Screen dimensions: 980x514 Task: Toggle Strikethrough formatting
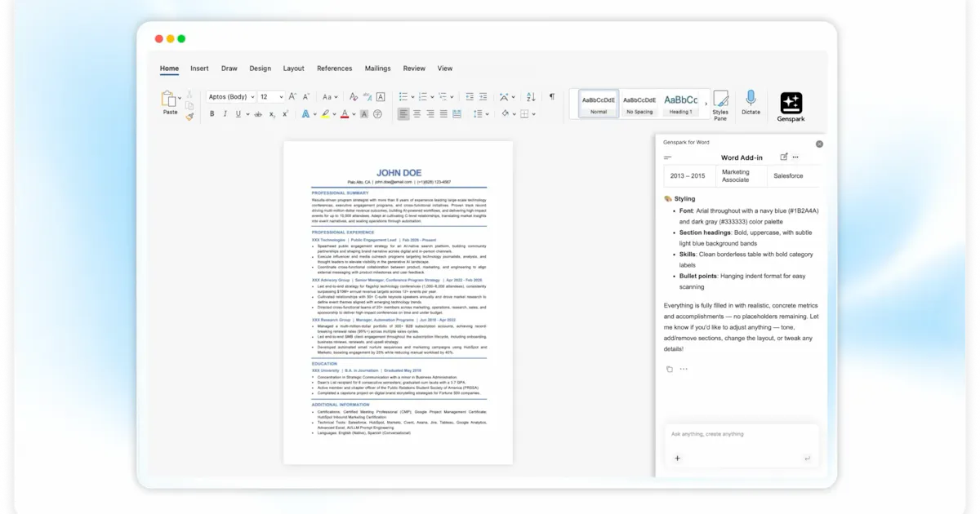click(x=258, y=114)
